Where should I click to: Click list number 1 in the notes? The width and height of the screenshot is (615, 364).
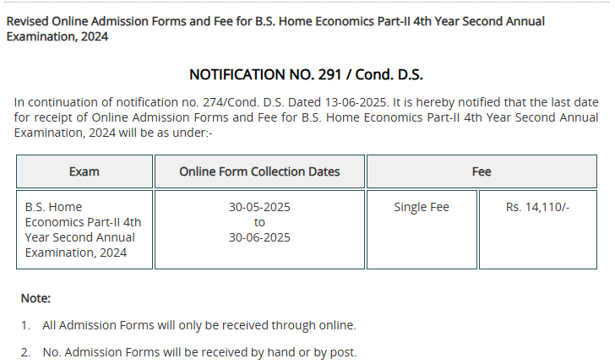click(x=25, y=325)
